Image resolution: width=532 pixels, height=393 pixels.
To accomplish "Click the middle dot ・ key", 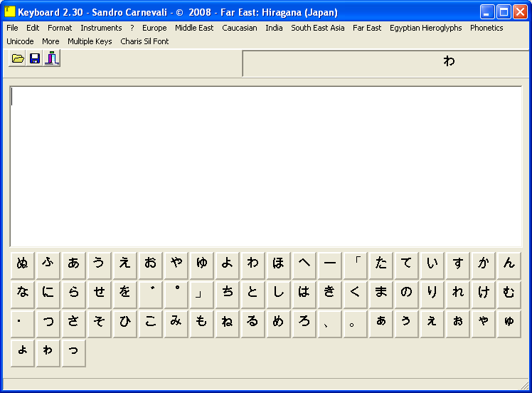I will (x=22, y=324).
